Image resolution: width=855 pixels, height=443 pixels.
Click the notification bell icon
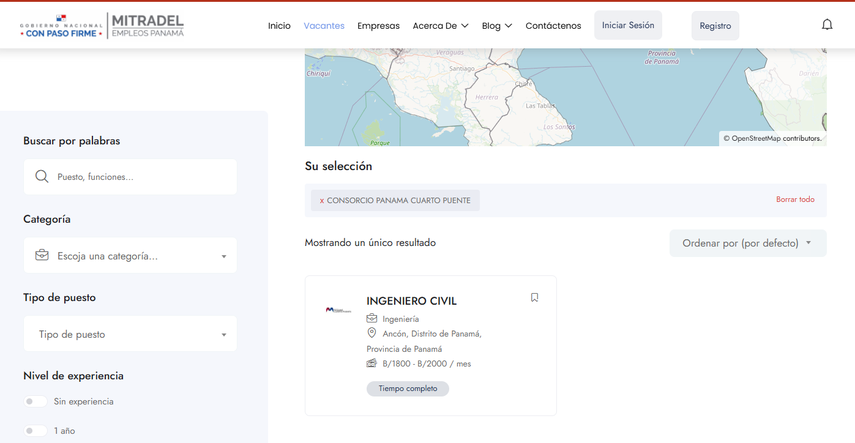pyautogui.click(x=827, y=25)
